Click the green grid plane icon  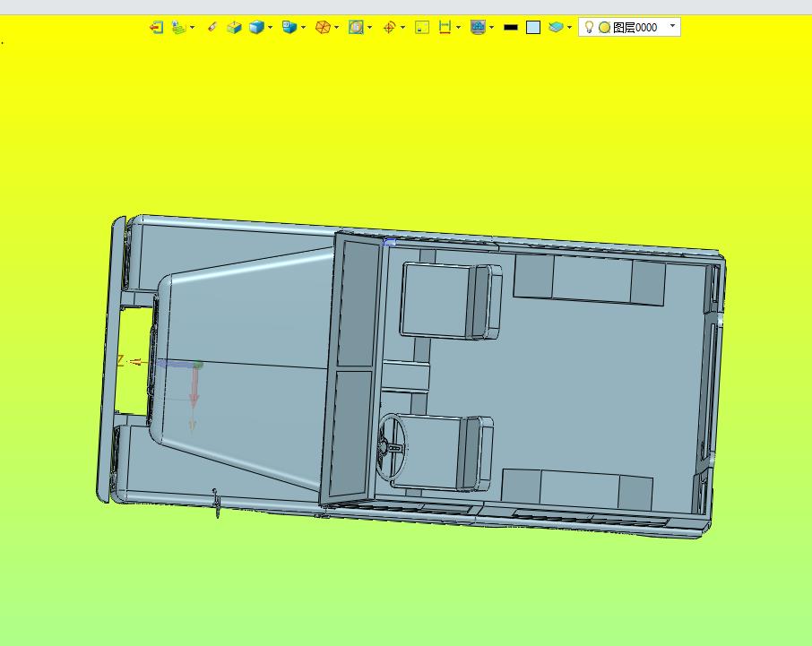coord(178,27)
